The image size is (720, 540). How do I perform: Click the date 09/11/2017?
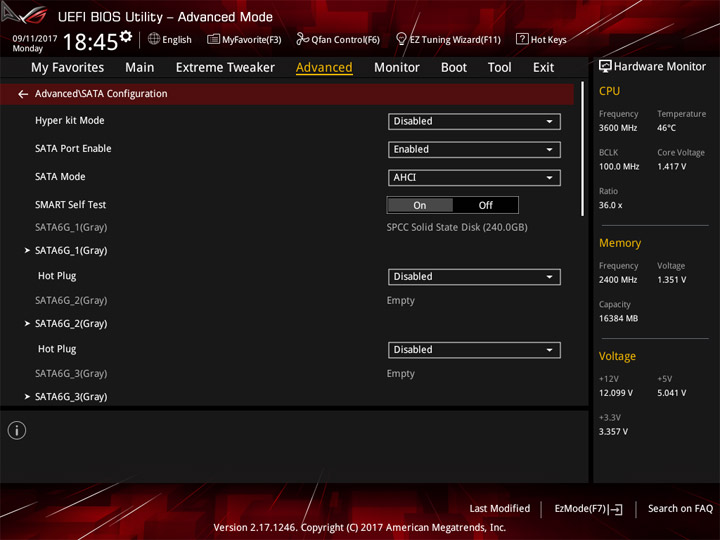click(x=35, y=39)
